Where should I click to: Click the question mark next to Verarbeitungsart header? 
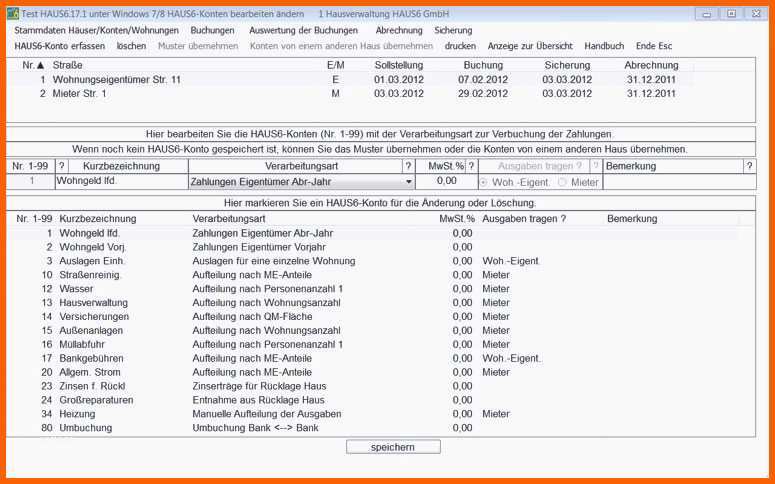pos(407,166)
